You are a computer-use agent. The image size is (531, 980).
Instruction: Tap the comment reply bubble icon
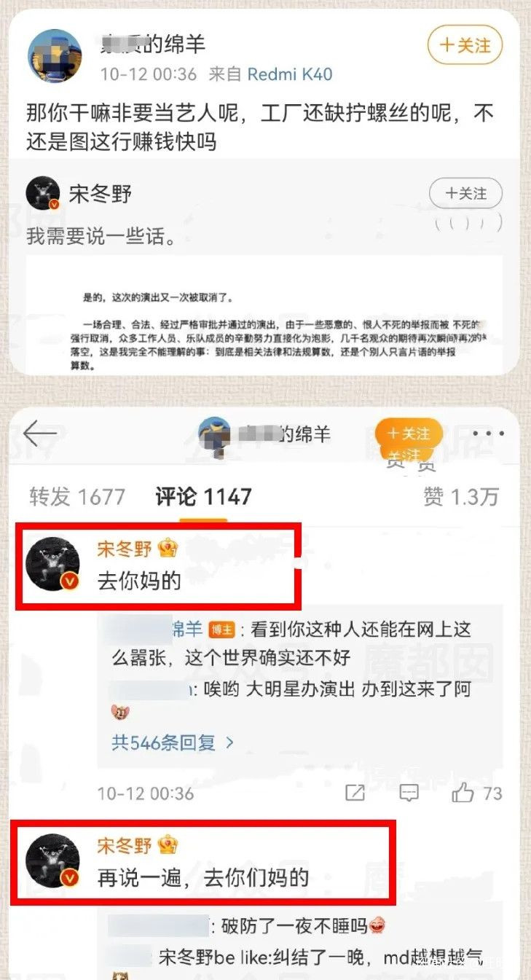pyautogui.click(x=410, y=793)
